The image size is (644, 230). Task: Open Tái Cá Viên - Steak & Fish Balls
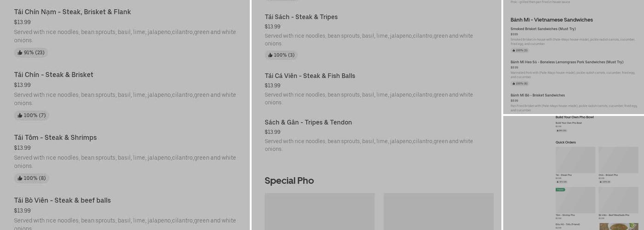[310, 76]
